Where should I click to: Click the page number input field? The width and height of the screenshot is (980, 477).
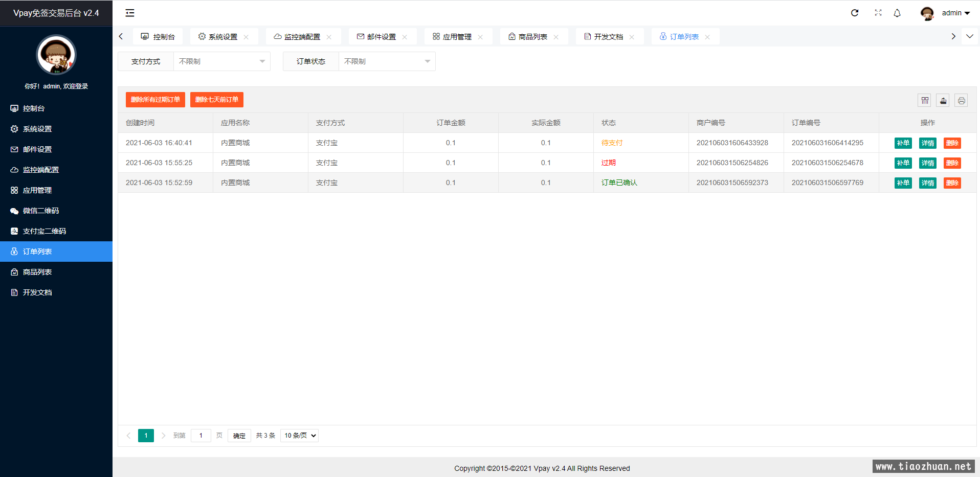[201, 436]
